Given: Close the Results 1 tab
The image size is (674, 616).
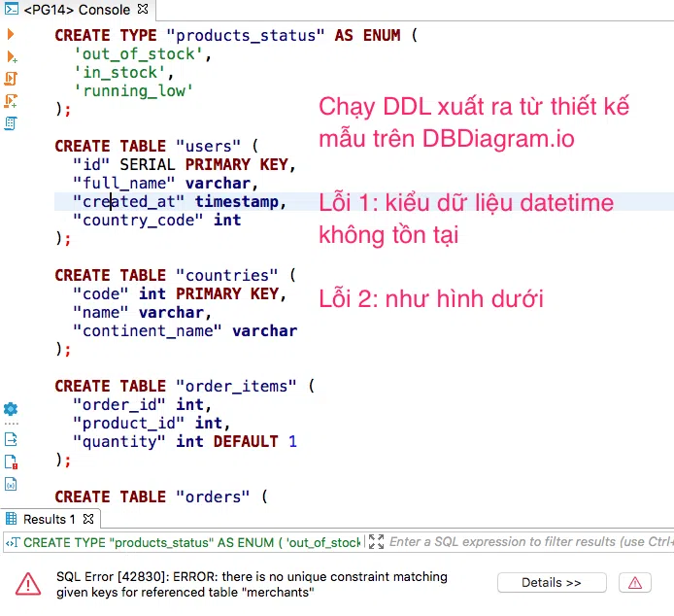Looking at the screenshot, I should (x=87, y=519).
